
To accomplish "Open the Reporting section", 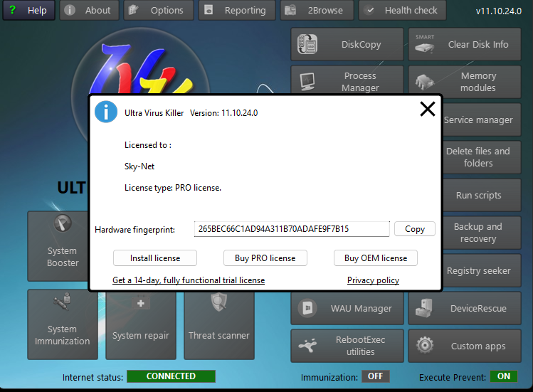I will 237,10.
